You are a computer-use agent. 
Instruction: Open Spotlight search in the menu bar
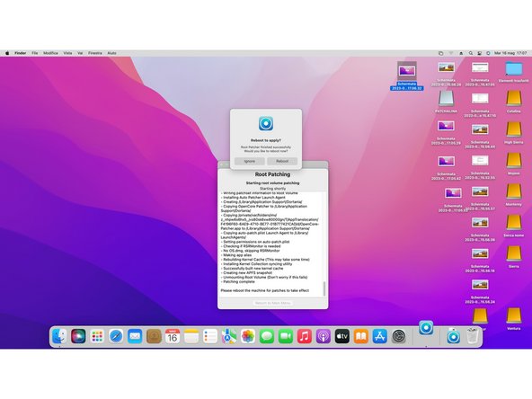(x=471, y=53)
